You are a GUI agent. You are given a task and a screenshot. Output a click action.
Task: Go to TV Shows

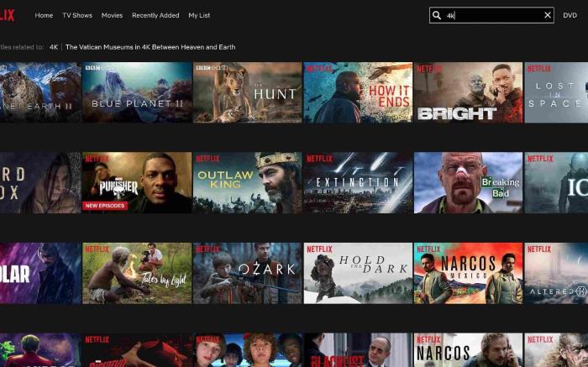77,15
